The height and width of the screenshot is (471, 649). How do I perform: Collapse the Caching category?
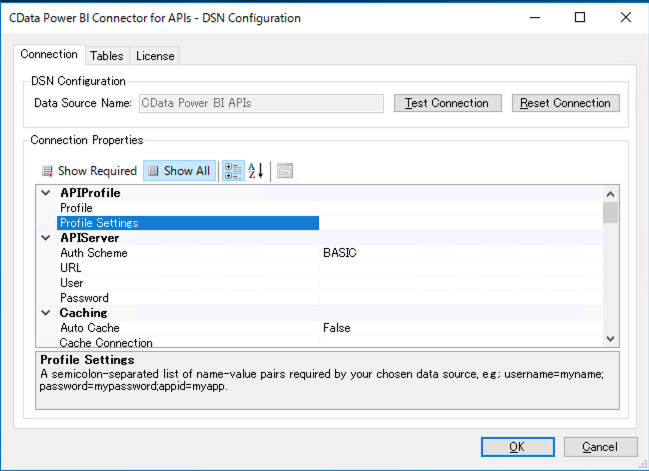pyautogui.click(x=45, y=313)
